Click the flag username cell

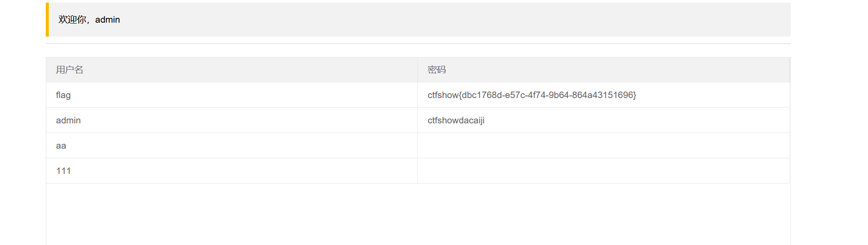231,95
